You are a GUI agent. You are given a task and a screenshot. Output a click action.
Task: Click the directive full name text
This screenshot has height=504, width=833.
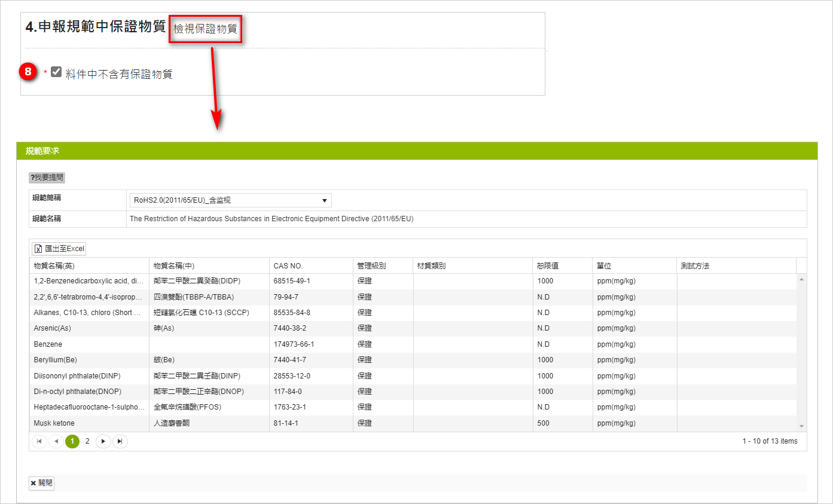271,219
